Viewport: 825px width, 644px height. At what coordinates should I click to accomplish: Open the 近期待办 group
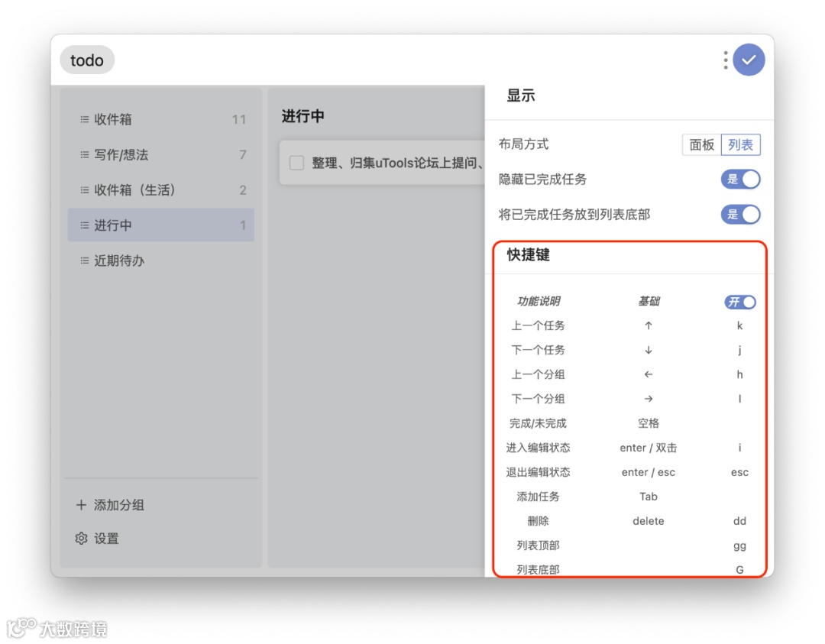161,261
